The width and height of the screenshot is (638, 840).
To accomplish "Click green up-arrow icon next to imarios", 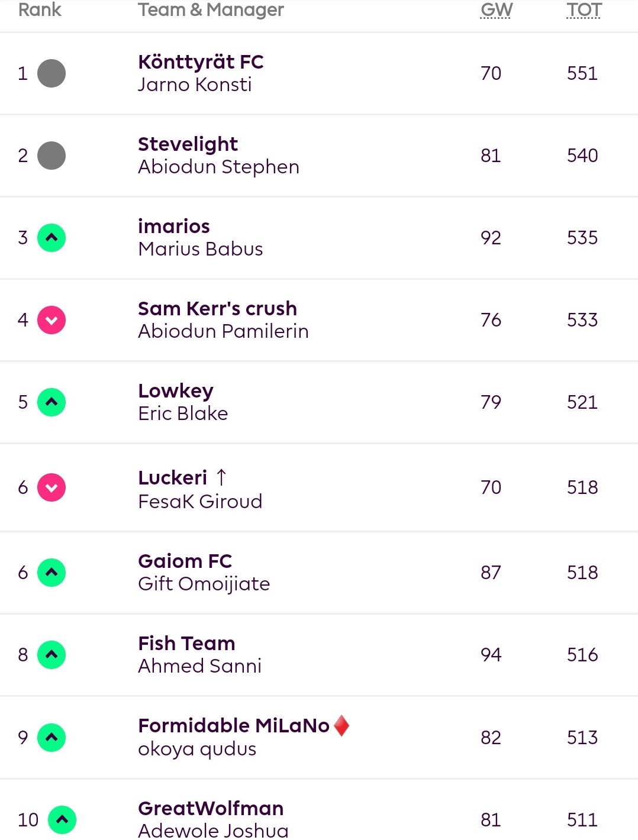I will point(51,238).
